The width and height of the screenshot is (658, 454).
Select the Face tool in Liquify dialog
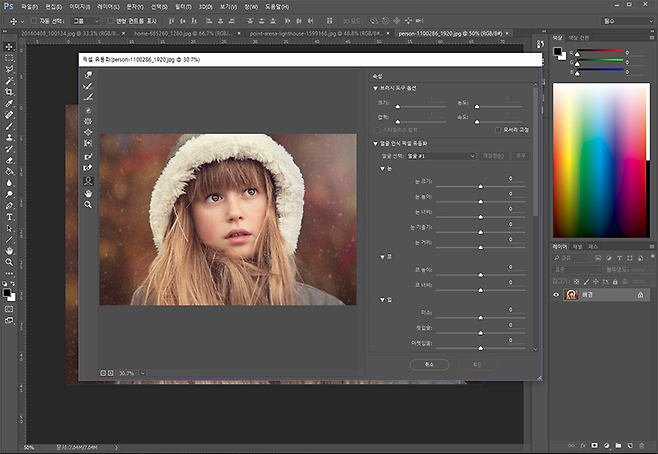click(89, 180)
